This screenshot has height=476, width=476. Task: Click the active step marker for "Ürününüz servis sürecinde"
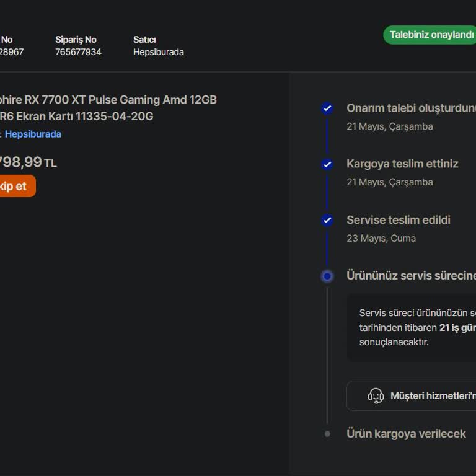327,276
